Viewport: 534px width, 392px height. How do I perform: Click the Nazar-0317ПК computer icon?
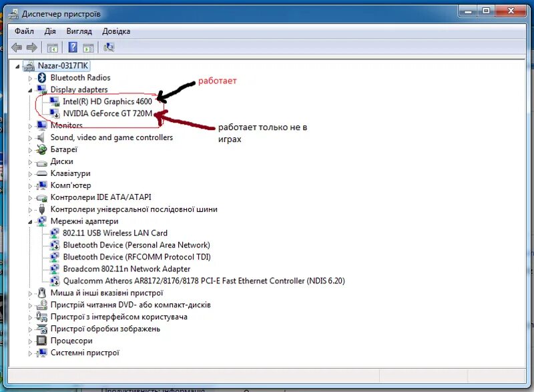(29, 66)
